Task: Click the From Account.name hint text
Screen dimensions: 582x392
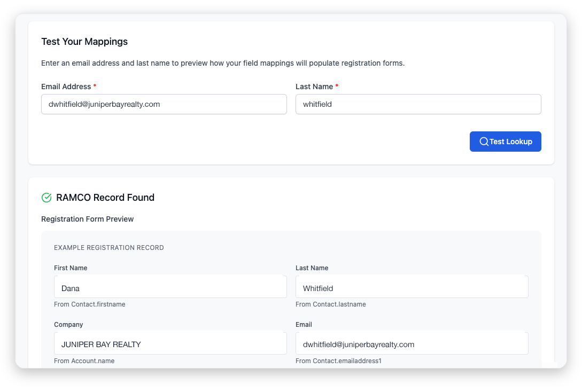Action: (x=84, y=361)
